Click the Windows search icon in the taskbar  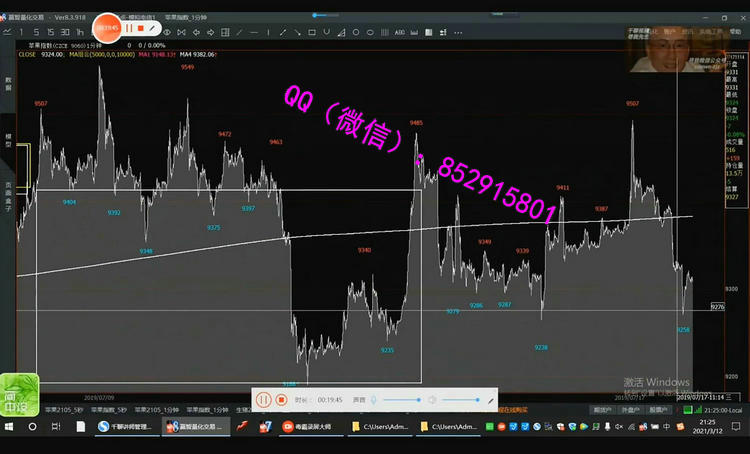pyautogui.click(x=32, y=427)
